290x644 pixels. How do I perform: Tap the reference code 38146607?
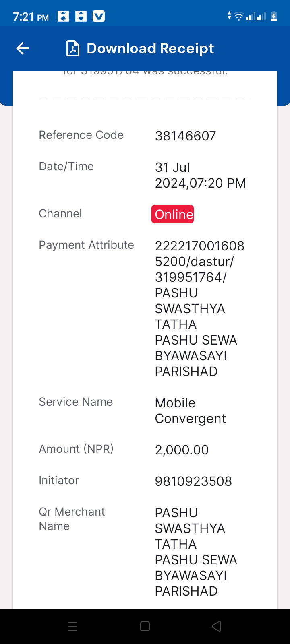(186, 136)
